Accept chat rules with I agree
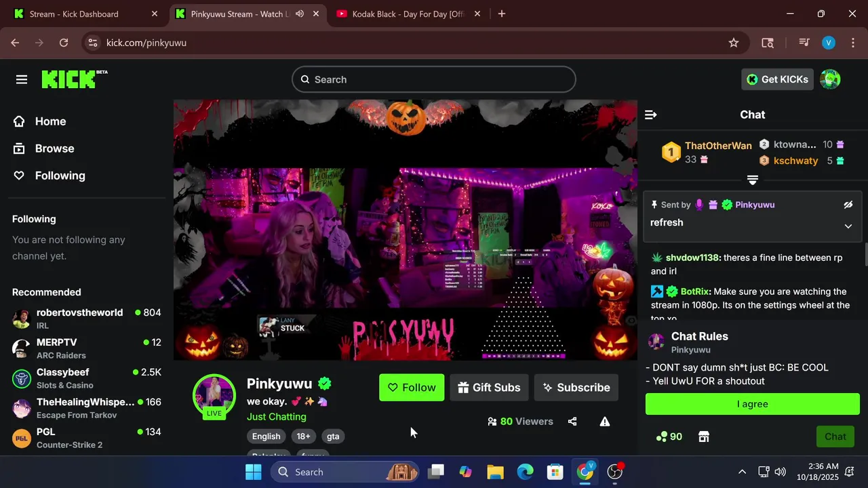This screenshot has height=488, width=868. [x=753, y=404]
